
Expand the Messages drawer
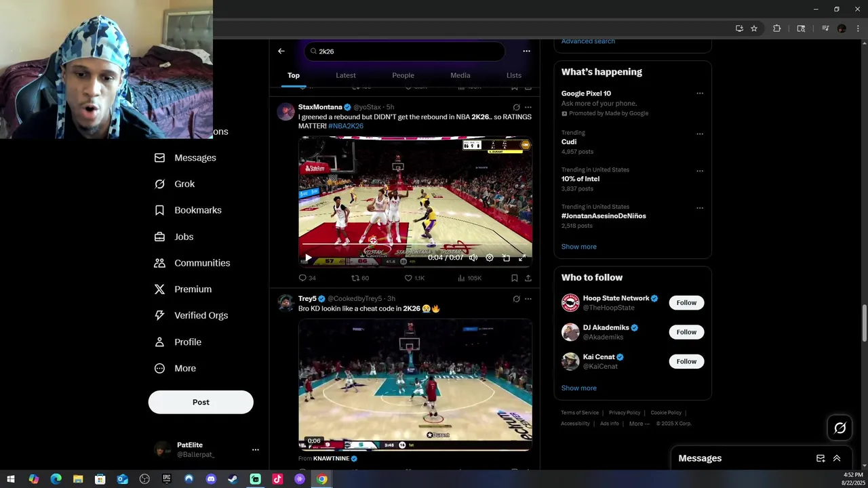pos(837,458)
